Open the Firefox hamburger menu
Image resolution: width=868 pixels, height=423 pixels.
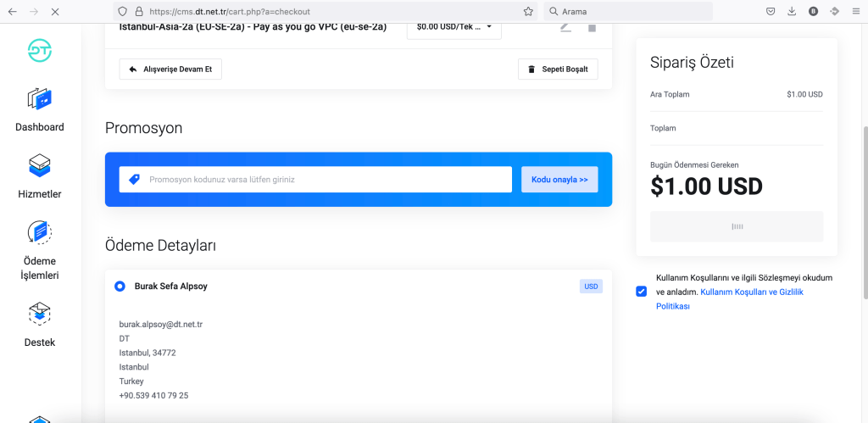pyautogui.click(x=856, y=12)
